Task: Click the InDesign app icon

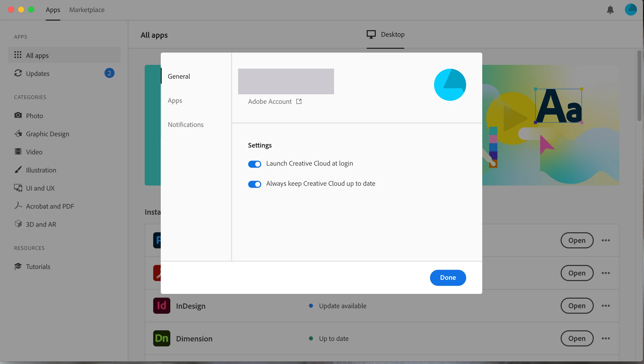Action: tap(162, 306)
